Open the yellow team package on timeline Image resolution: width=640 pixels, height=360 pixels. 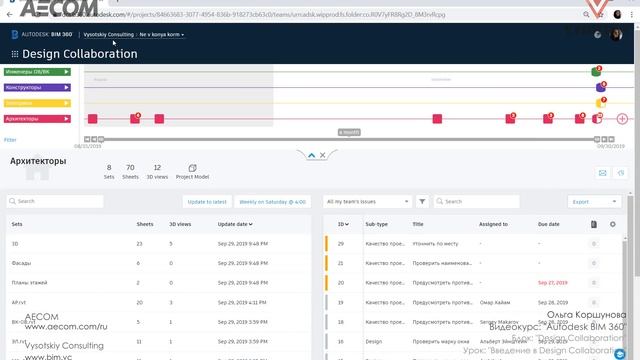pos(601,102)
